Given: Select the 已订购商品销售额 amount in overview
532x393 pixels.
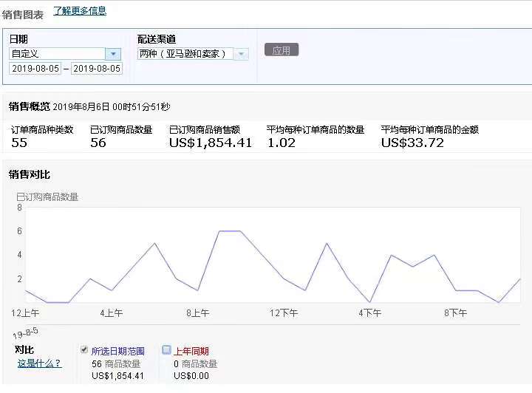Looking at the screenshot, I should tap(211, 143).
